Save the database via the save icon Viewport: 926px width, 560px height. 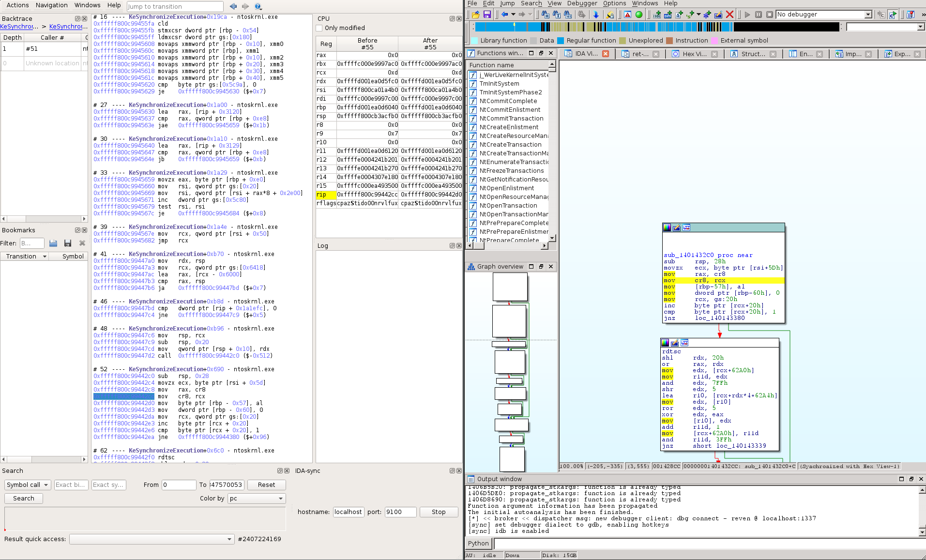pos(487,15)
